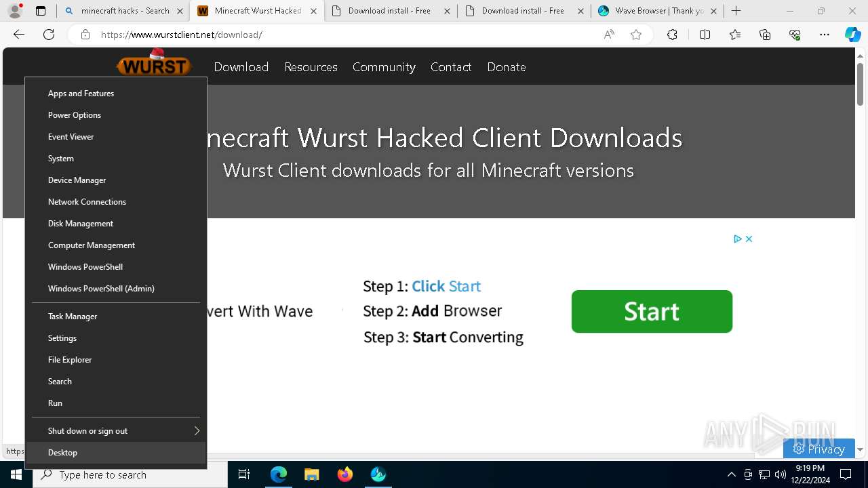This screenshot has height=488, width=868.
Task: Close the Minecraft Wurst Hacked tab
Action: click(x=313, y=11)
